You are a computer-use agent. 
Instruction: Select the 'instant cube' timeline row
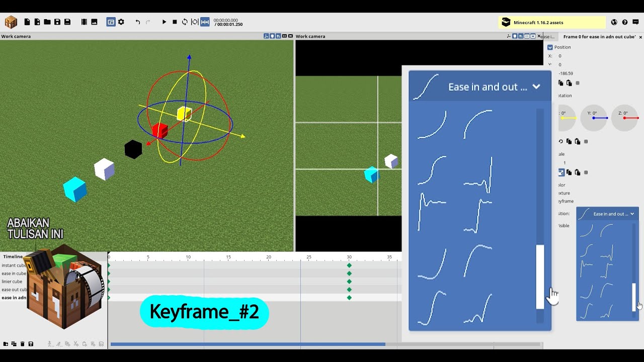pos(14,265)
